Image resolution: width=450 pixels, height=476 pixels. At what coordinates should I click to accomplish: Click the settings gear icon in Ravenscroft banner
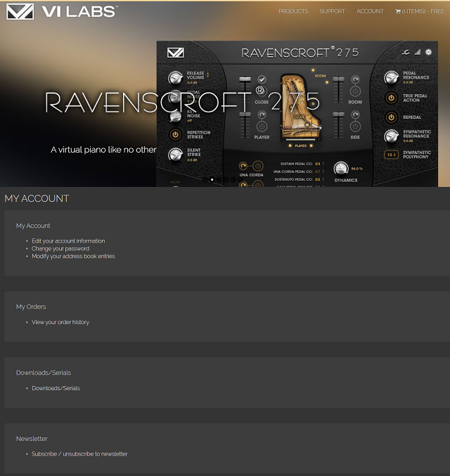click(x=428, y=52)
